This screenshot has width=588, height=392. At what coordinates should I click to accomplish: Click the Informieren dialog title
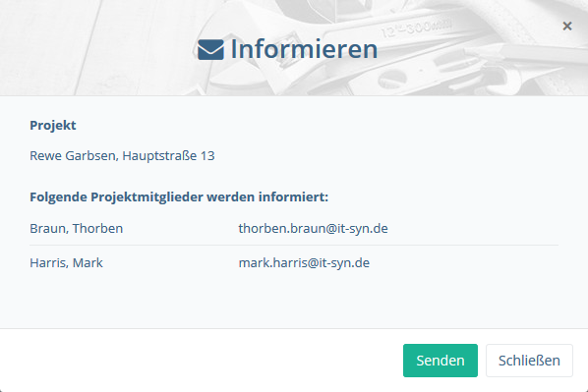pyautogui.click(x=304, y=49)
